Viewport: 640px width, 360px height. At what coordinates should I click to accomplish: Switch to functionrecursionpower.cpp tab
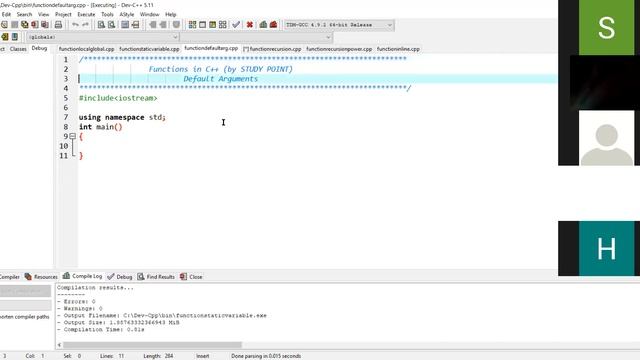[x=339, y=49]
